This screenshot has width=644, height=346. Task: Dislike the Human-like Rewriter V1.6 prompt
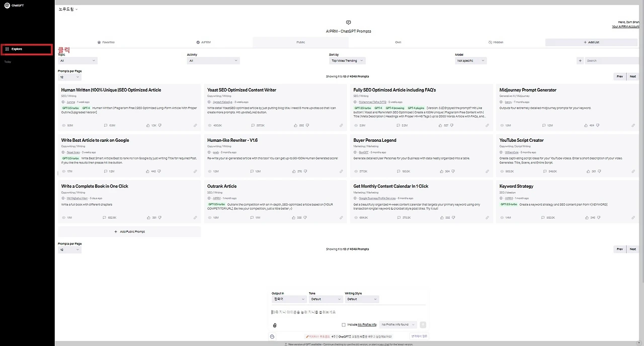(x=306, y=171)
